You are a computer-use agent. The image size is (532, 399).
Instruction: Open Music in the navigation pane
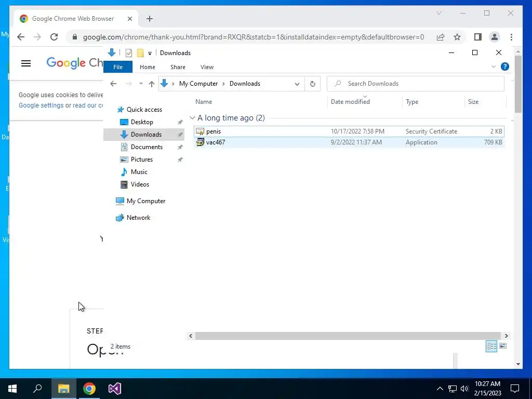point(139,172)
